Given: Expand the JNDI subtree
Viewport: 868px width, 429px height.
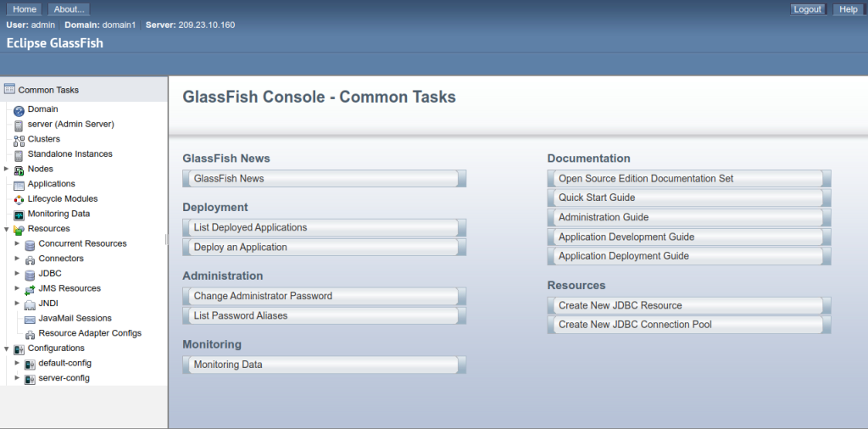Looking at the screenshot, I should click(17, 303).
